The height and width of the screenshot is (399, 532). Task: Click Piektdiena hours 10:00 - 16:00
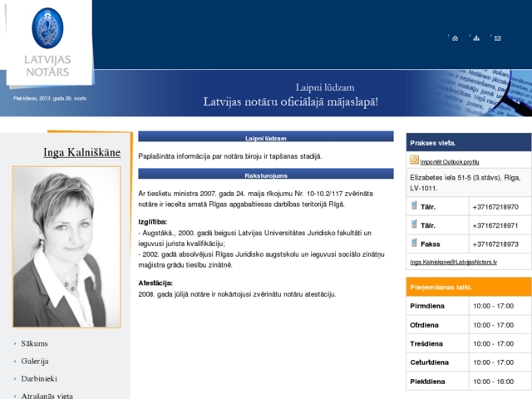click(493, 382)
